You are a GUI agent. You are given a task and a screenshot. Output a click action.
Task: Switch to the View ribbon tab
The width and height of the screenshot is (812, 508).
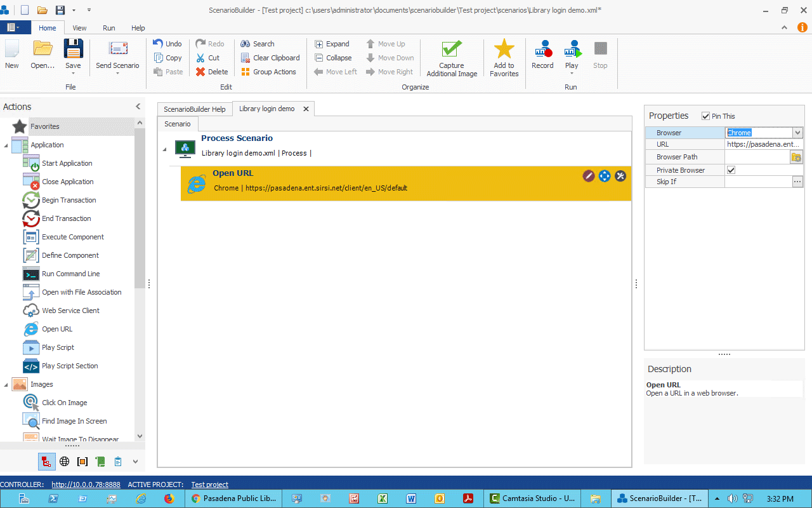click(79, 28)
